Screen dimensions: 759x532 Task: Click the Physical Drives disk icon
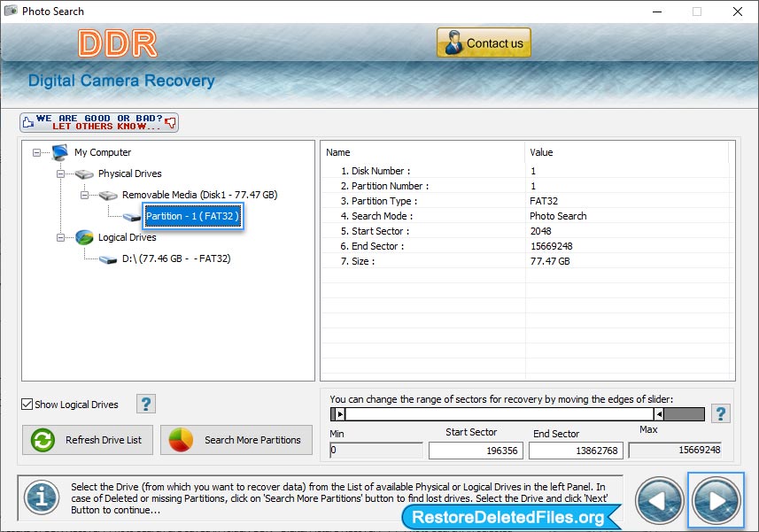pyautogui.click(x=84, y=173)
